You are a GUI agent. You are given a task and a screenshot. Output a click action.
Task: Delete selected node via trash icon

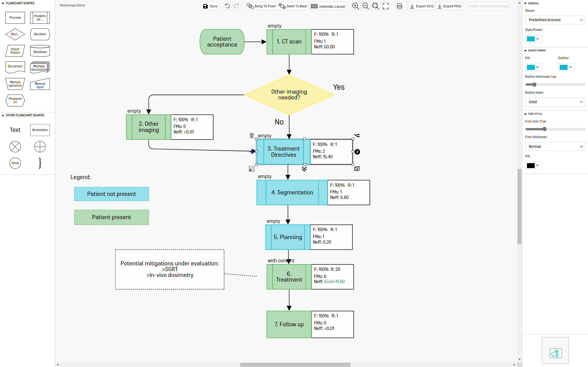pos(252,135)
